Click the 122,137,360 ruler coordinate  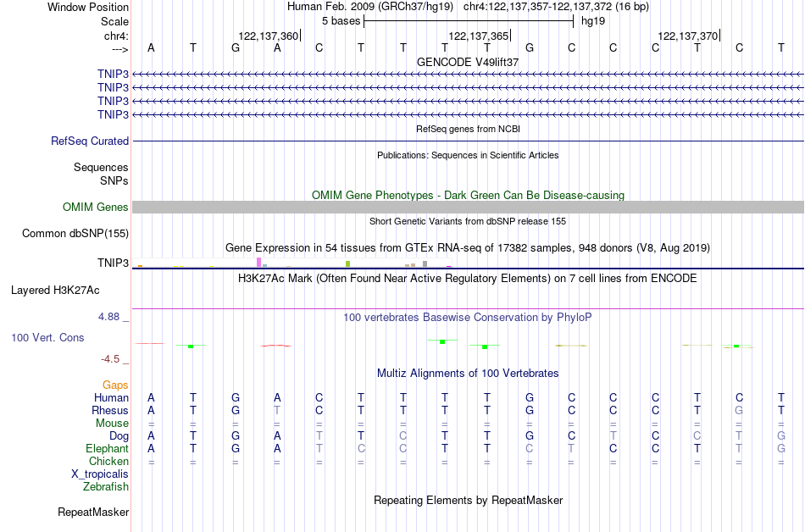click(268, 36)
